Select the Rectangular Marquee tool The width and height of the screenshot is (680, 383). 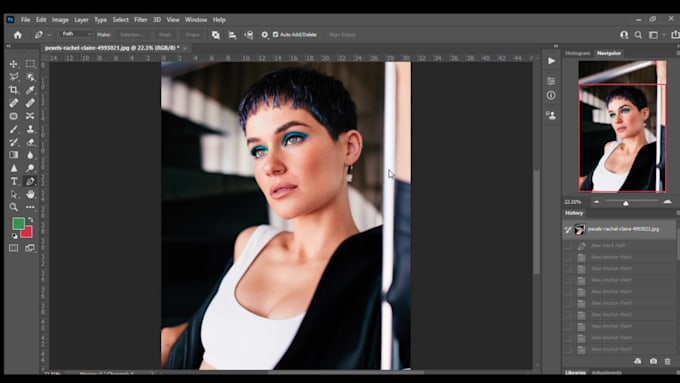tap(30, 64)
